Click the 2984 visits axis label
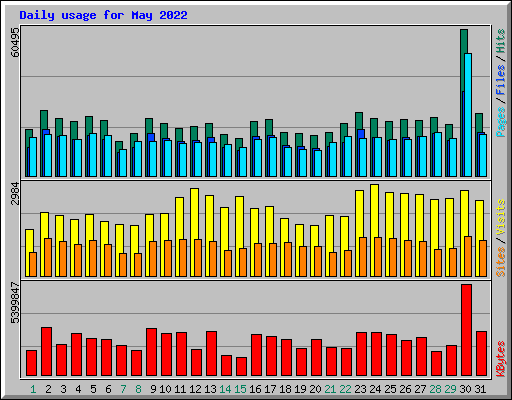 click(x=15, y=193)
